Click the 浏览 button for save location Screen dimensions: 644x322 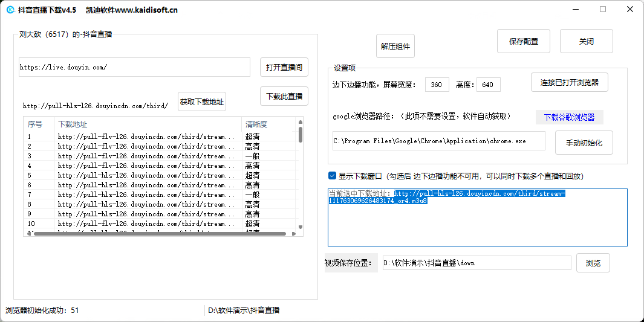point(593,263)
